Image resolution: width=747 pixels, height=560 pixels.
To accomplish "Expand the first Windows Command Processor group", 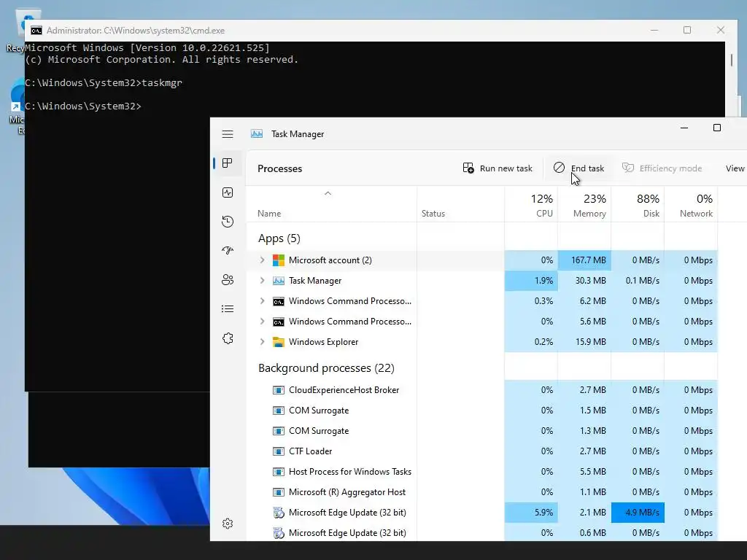I will 262,301.
